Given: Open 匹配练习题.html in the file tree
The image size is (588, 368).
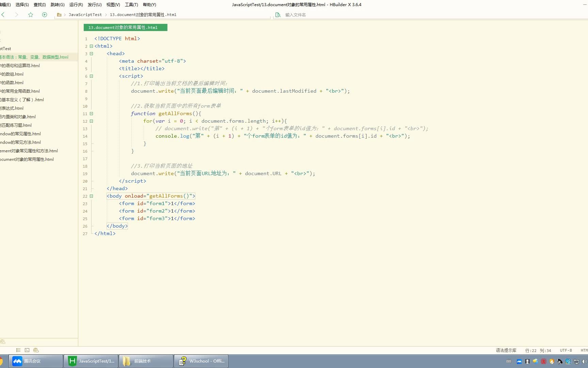Looking at the screenshot, I should 16,125.
